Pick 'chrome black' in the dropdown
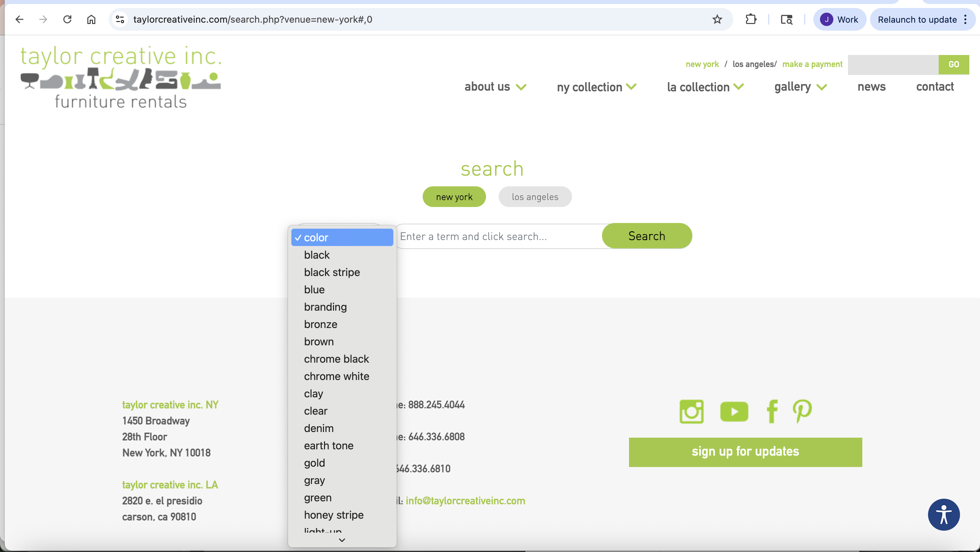980x552 pixels. click(342, 359)
